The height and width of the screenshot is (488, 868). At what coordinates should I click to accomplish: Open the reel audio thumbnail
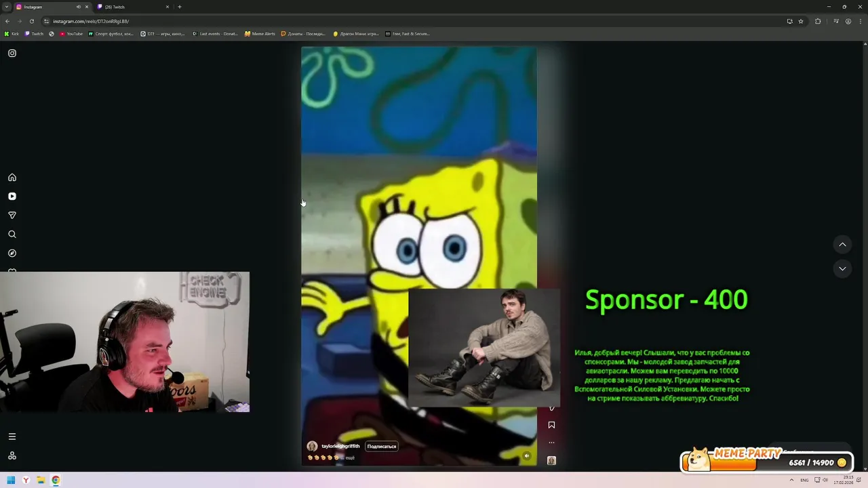point(551,460)
